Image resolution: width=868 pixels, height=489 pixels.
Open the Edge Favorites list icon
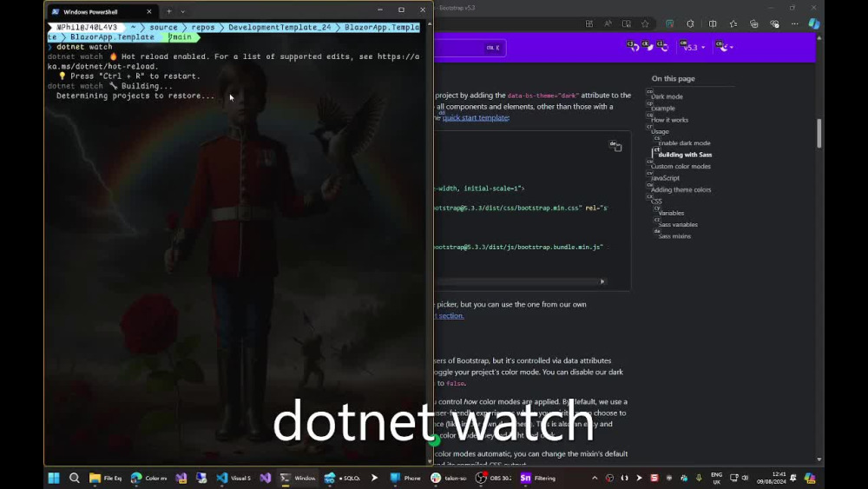pyautogui.click(x=733, y=23)
